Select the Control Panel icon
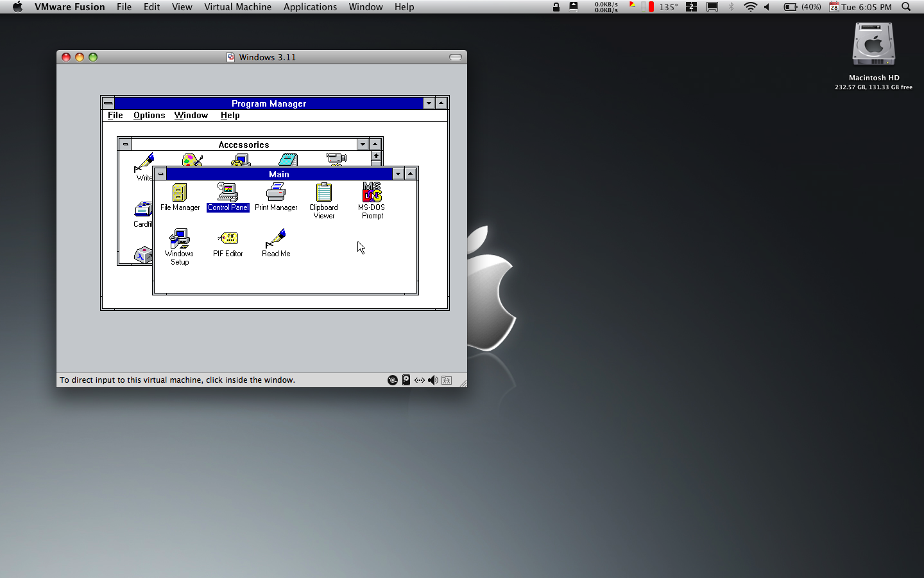This screenshot has height=578, width=924. [228, 197]
